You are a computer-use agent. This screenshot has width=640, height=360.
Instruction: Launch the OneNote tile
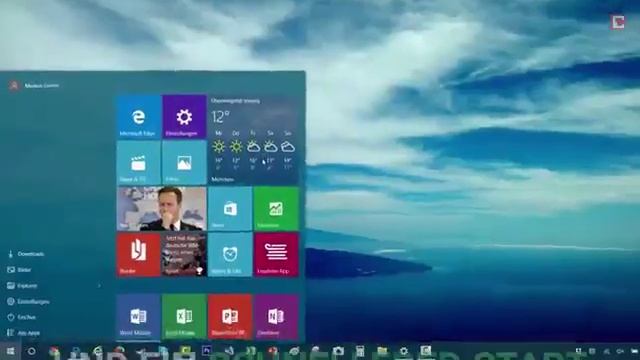(276, 317)
